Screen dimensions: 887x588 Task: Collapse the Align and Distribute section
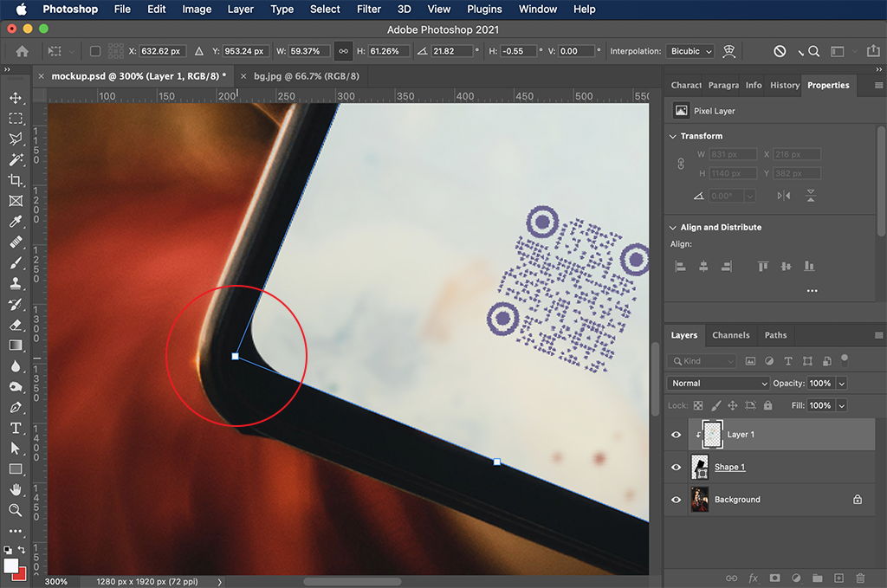pyautogui.click(x=672, y=227)
